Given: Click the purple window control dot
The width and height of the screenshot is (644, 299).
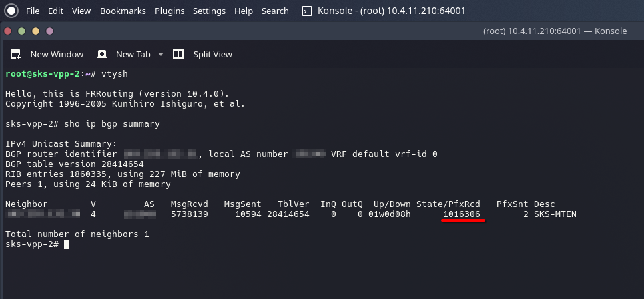Looking at the screenshot, I should pos(49,31).
